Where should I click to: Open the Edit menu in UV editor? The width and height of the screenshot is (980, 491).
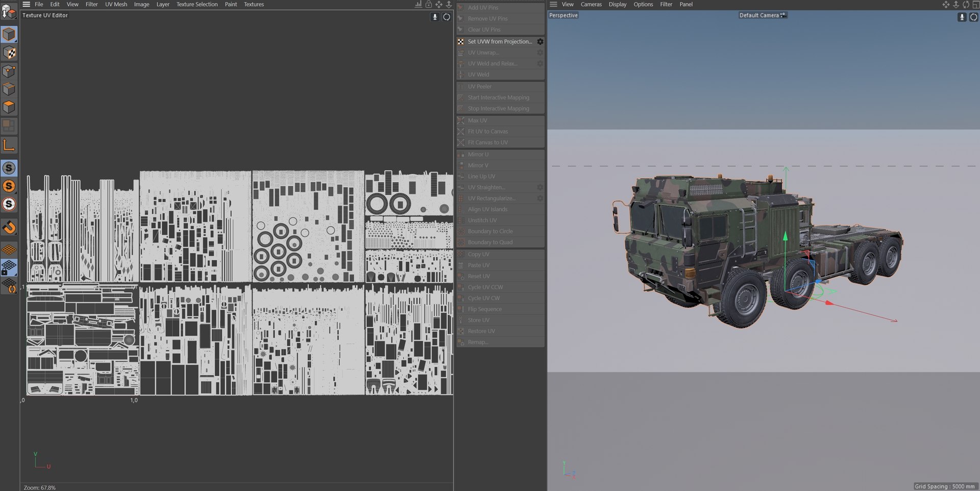coord(55,4)
